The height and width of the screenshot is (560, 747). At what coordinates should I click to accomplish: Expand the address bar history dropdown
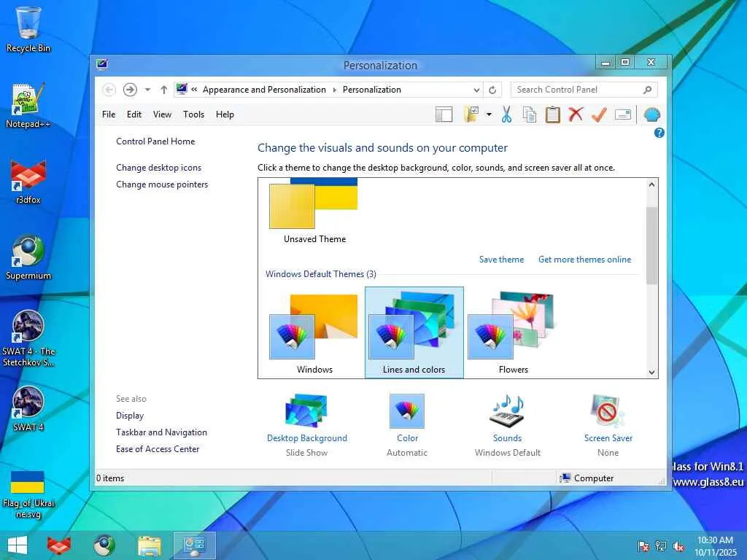coord(476,90)
